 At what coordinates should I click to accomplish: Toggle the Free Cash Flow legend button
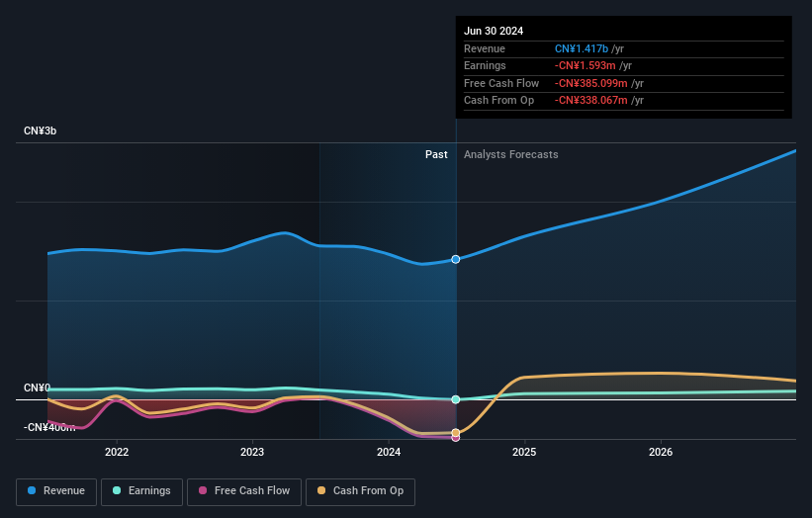[x=244, y=491]
